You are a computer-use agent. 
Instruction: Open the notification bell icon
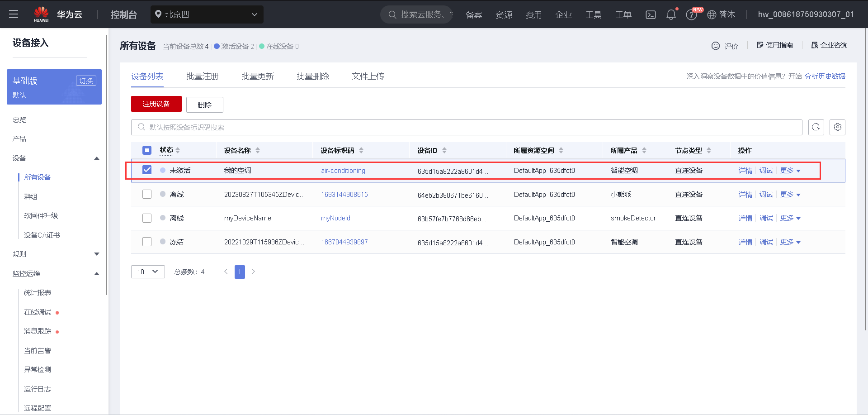(x=671, y=14)
